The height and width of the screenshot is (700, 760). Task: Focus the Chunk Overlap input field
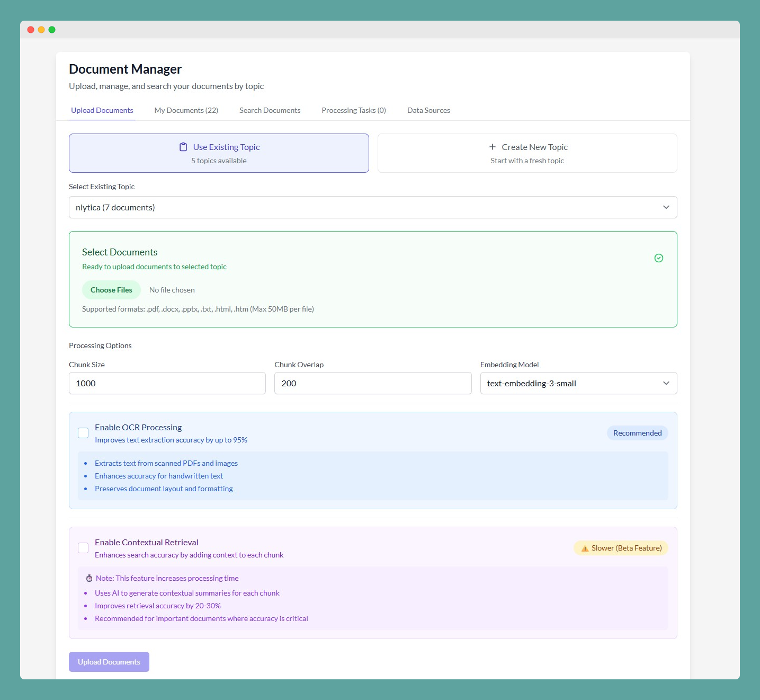tap(373, 383)
